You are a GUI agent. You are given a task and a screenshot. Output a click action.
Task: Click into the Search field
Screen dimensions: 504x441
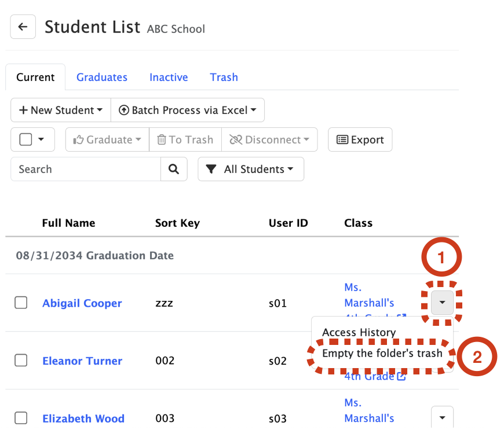(86, 169)
